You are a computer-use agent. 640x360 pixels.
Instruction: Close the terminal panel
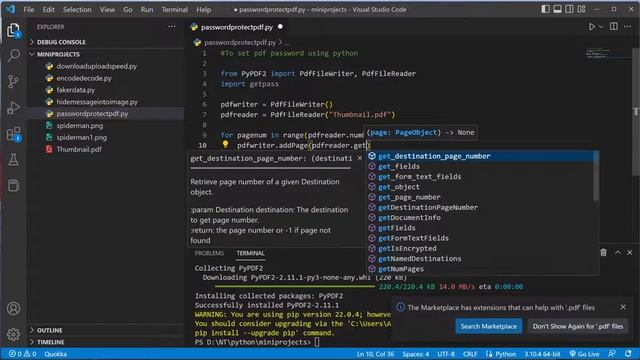629,253
